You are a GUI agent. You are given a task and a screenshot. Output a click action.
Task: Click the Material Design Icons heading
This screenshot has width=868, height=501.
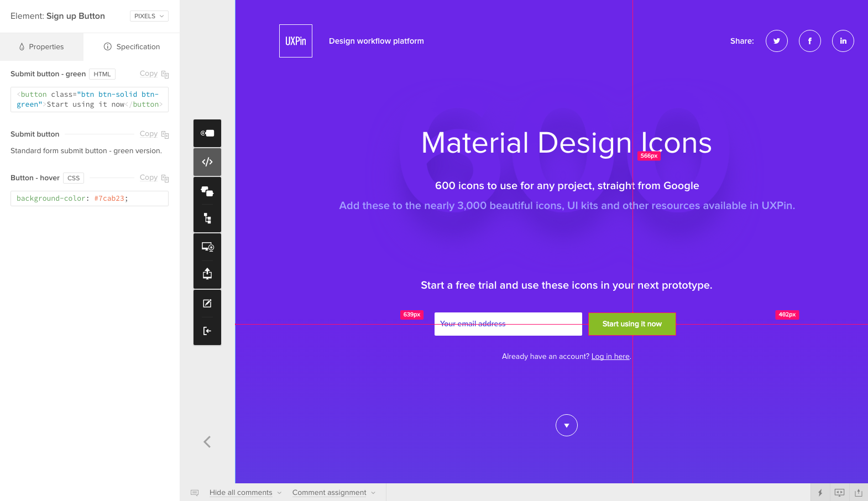click(567, 143)
